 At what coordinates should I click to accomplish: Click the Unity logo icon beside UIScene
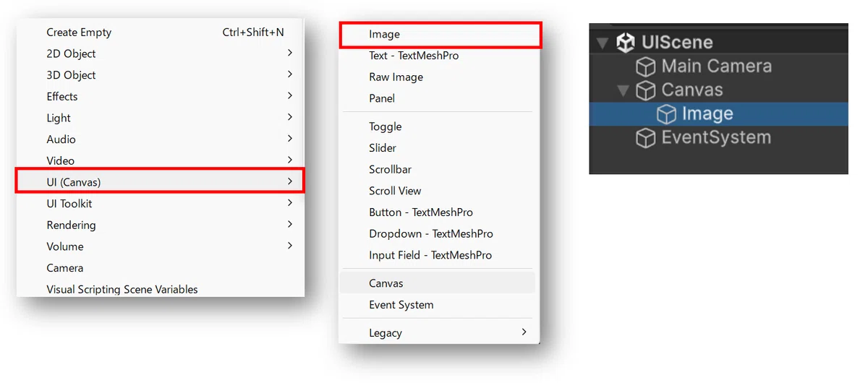[x=626, y=43]
